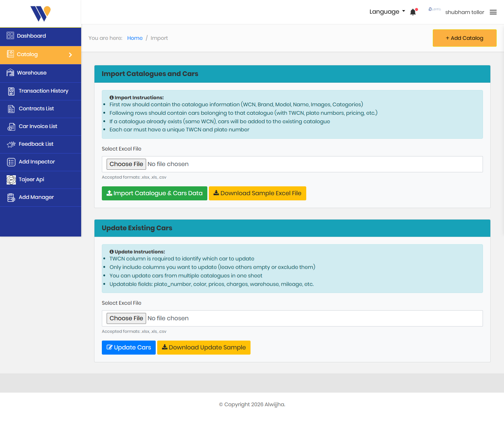The height and width of the screenshot is (431, 504).
Task: Click the Feedback List stars icon
Action: pos(11,144)
